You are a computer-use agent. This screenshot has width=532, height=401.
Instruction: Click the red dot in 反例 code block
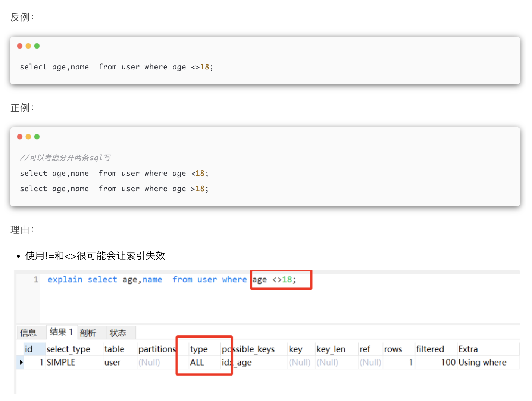[20, 46]
